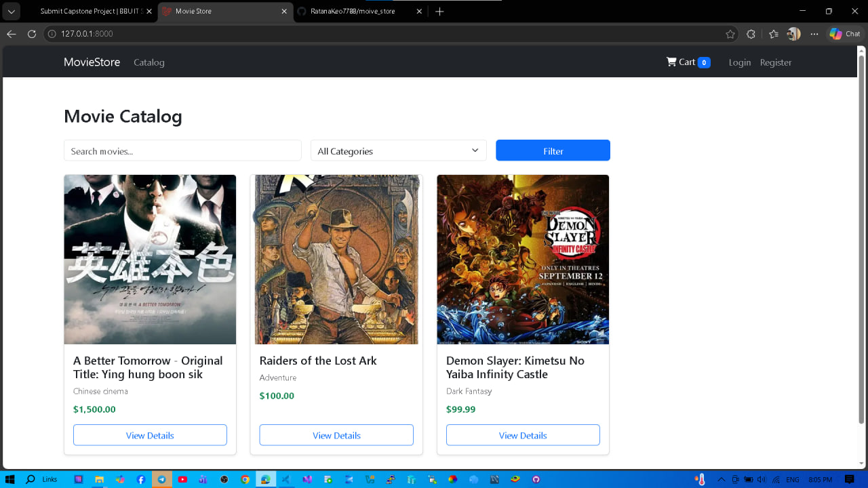Open a new browser tab with plus icon
Image resolution: width=868 pixels, height=488 pixels.
pos(439,12)
